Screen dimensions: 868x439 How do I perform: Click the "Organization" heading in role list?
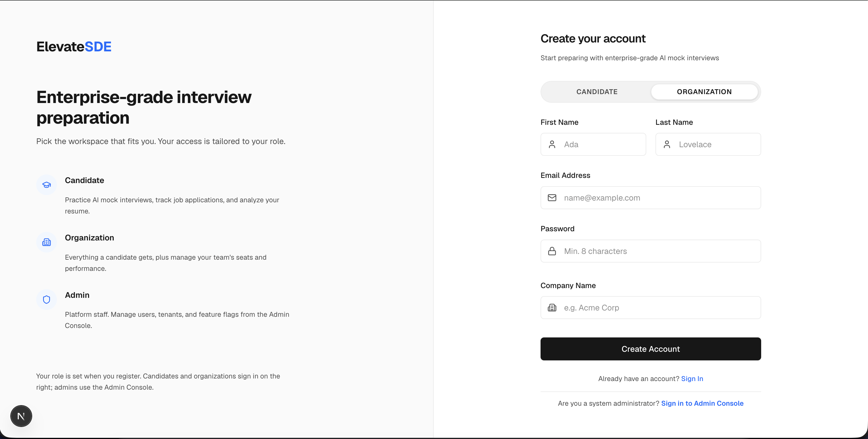click(x=90, y=238)
